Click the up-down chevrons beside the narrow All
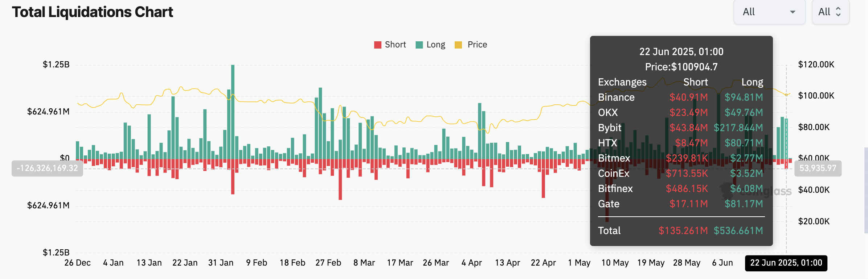Viewport: 868px width, 279px height. pos(838,12)
